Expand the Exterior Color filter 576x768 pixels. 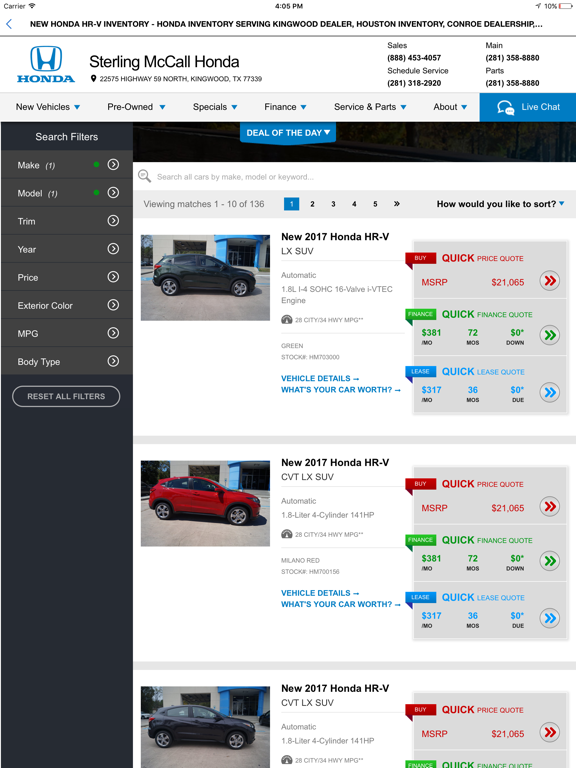pos(67,305)
